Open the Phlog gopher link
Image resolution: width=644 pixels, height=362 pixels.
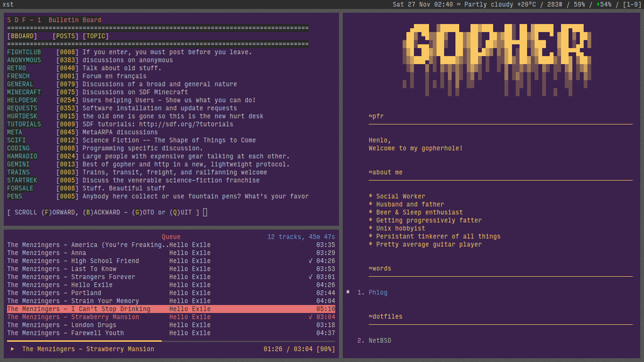click(x=378, y=293)
